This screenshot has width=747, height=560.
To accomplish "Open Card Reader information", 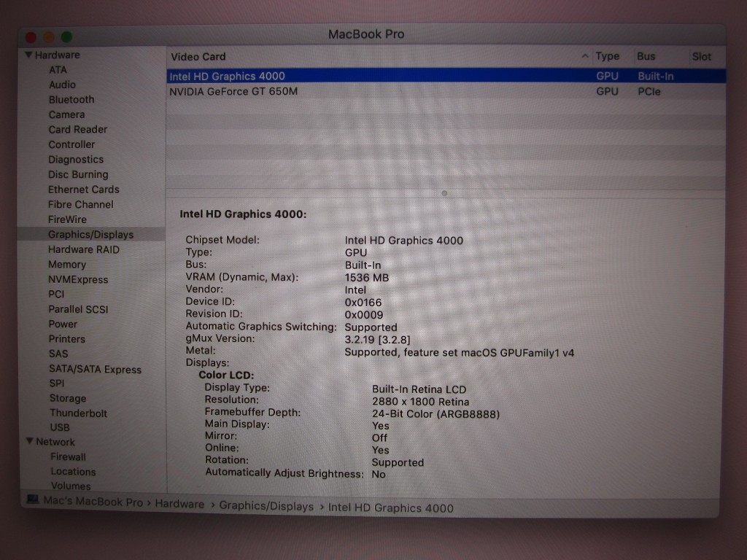I will pos(77,130).
